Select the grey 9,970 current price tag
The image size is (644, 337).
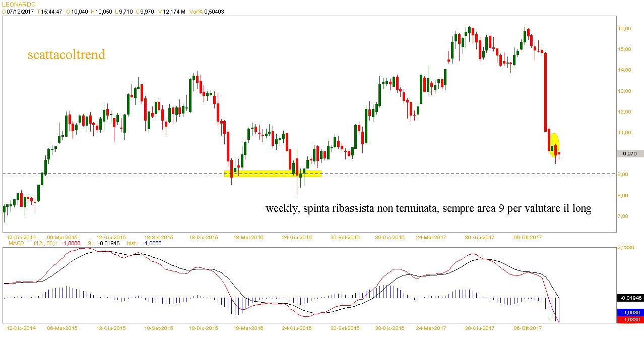[x=630, y=154]
